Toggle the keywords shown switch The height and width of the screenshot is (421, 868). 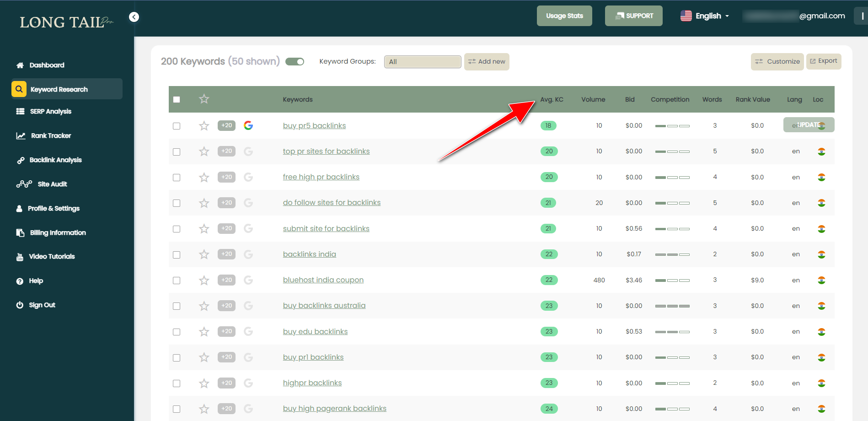tap(295, 62)
